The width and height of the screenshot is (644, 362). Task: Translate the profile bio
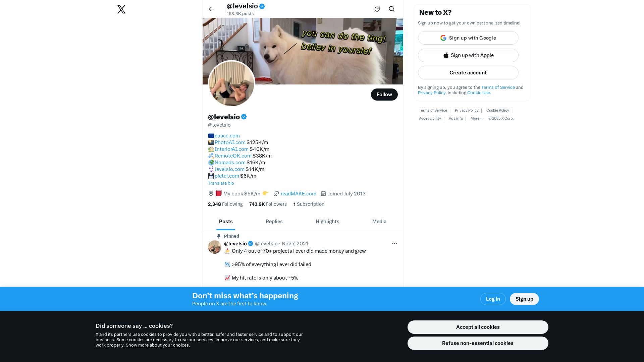click(221, 183)
